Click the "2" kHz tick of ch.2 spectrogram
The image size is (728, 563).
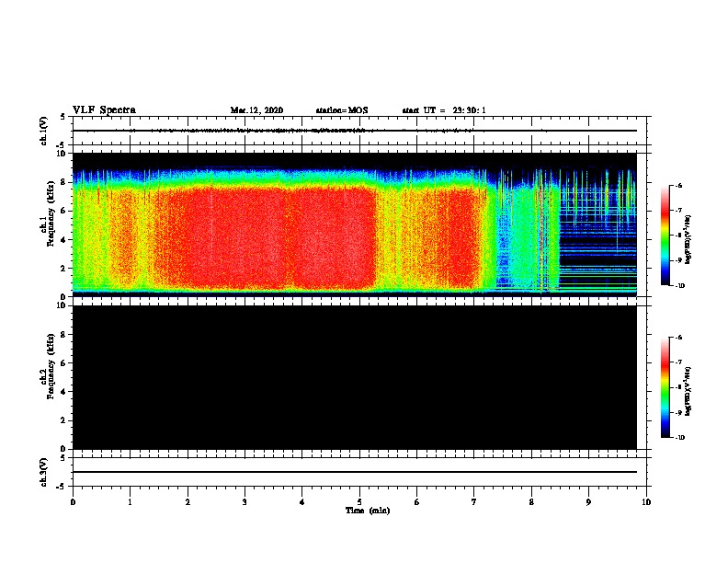coord(63,420)
